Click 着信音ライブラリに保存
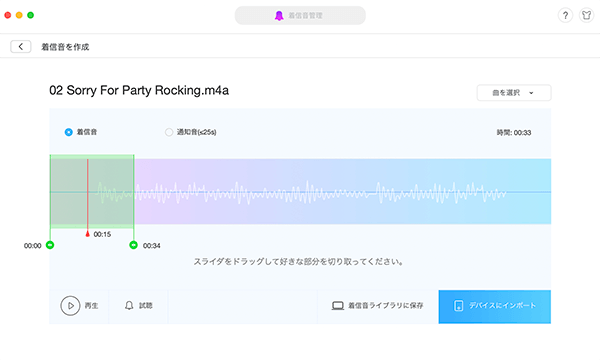The image size is (600, 360). [x=386, y=306]
